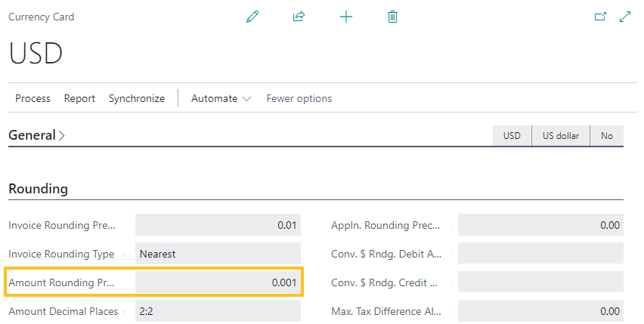The image size is (644, 324).
Task: Click the Amount Decimal Places field
Action: 218,311
